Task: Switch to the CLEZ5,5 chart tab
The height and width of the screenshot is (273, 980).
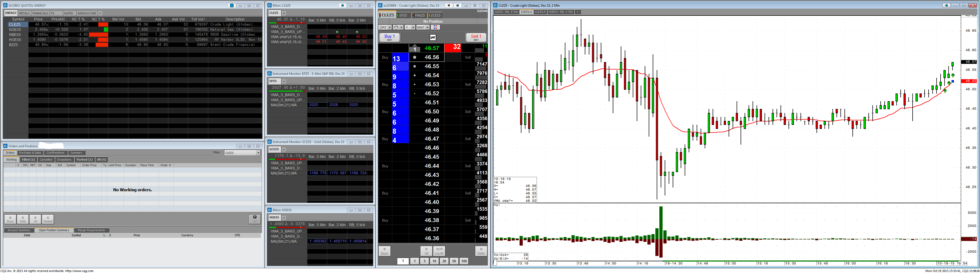Action: point(540,12)
